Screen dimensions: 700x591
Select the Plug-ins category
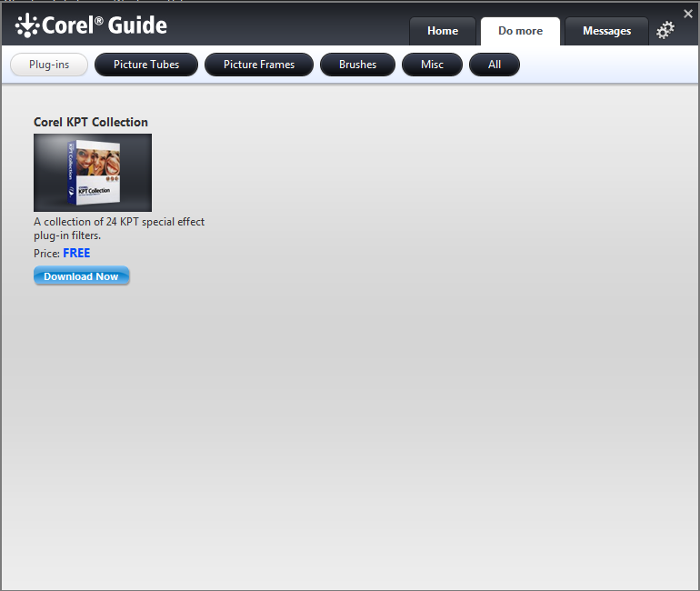coord(49,65)
